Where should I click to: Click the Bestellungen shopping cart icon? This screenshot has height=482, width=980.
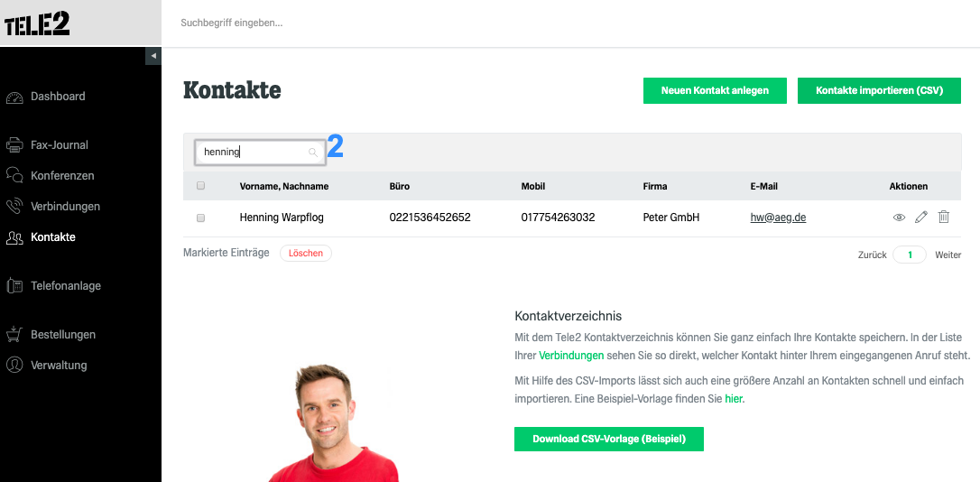coord(14,335)
